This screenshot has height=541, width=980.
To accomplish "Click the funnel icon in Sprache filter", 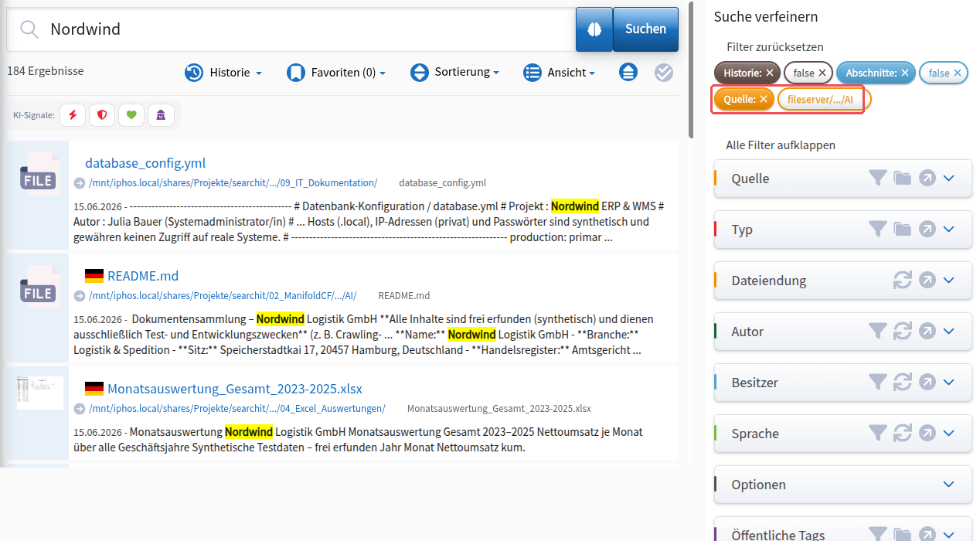I will 877,434.
